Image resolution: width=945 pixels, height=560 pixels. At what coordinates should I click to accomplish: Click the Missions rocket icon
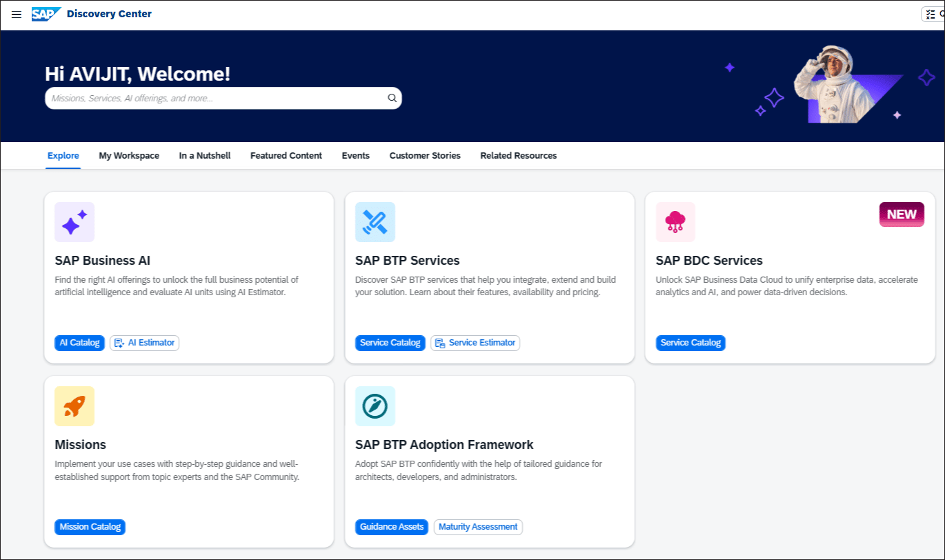(74, 406)
